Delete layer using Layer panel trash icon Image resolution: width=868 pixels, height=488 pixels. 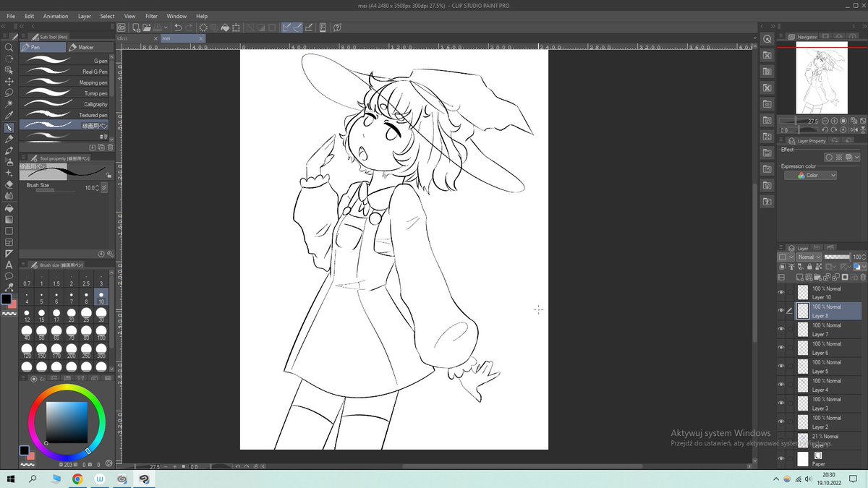click(x=863, y=277)
